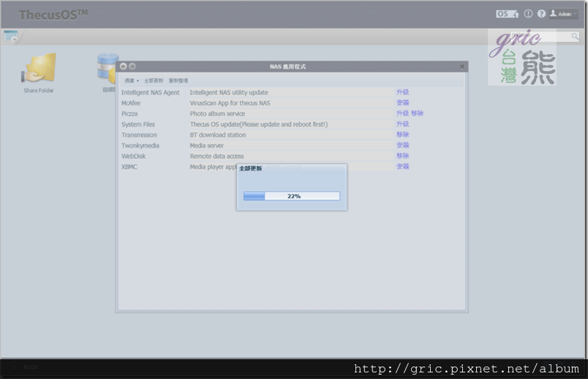588x379 pixels.
Task: Open the 過濾 filter dropdown
Action: (132, 80)
